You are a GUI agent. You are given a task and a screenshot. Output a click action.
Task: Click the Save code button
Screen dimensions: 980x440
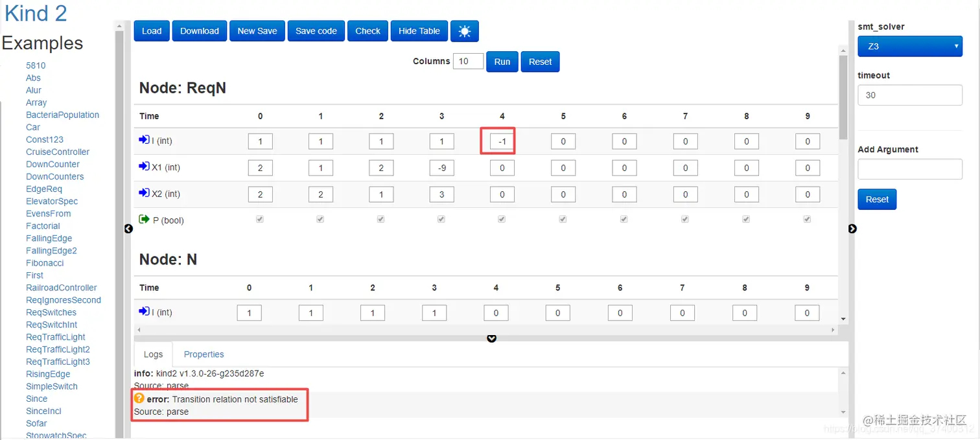(316, 31)
